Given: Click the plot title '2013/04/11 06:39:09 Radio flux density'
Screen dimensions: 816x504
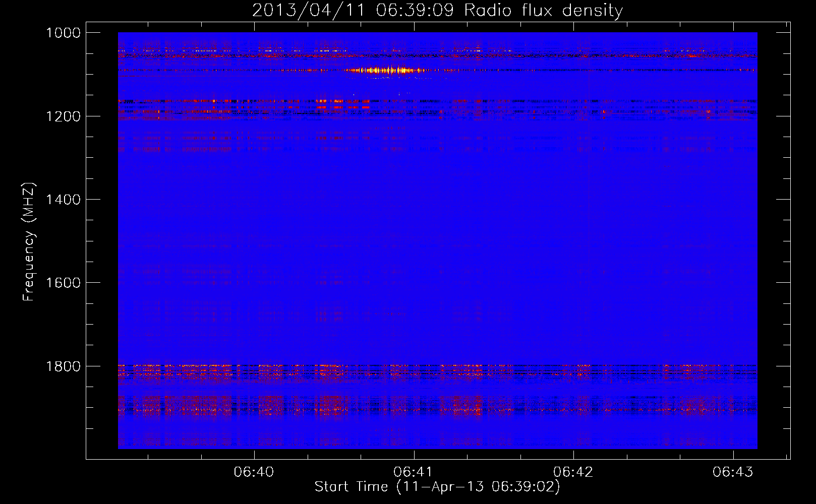Looking at the screenshot, I should pos(437,10).
